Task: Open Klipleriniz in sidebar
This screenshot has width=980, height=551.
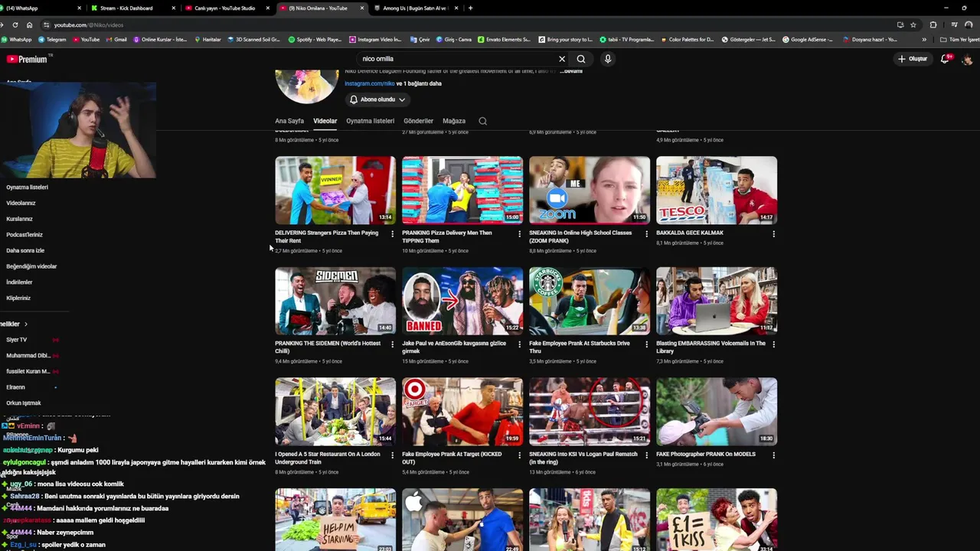Action: tap(18, 298)
